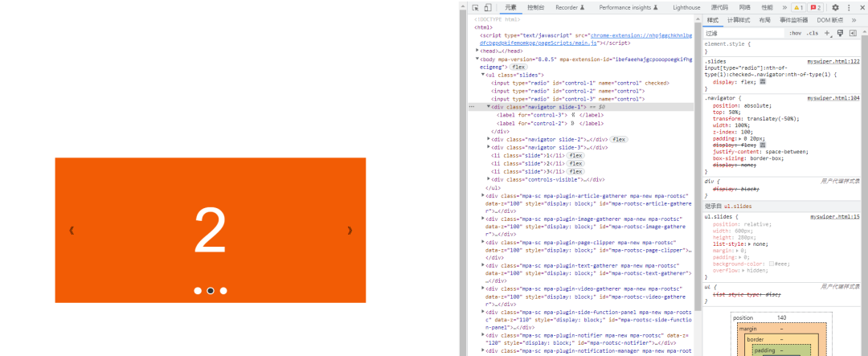Select the first slide indicator dot
The width and height of the screenshot is (868, 356).
pyautogui.click(x=198, y=291)
